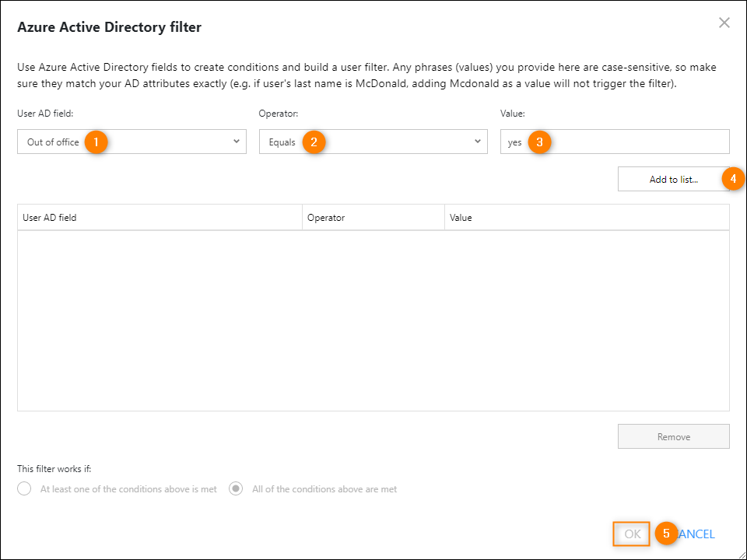Screen dimensions: 747x560
Task: Focus the Value text field containing yes
Action: tap(615, 142)
